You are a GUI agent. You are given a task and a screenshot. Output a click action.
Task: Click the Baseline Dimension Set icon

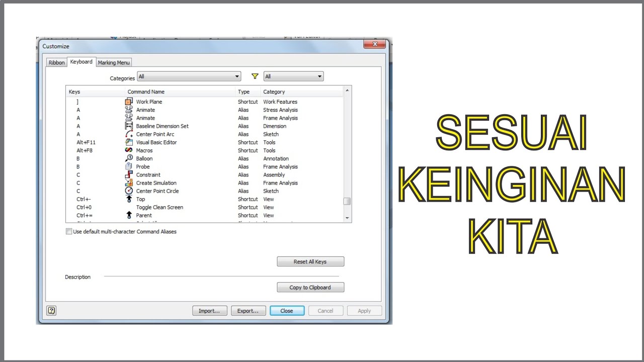pyautogui.click(x=129, y=126)
